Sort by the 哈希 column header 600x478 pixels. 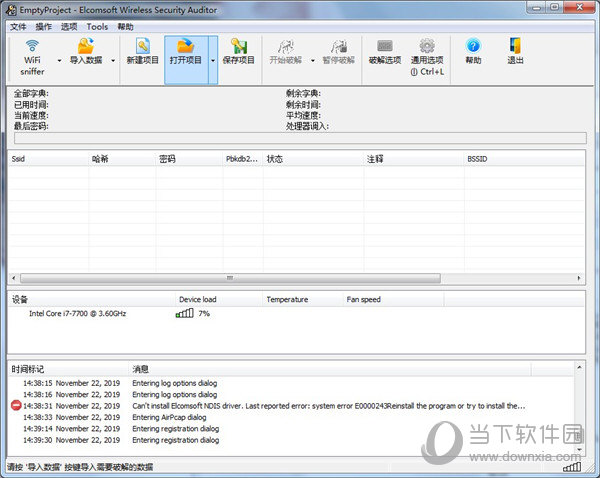click(122, 159)
